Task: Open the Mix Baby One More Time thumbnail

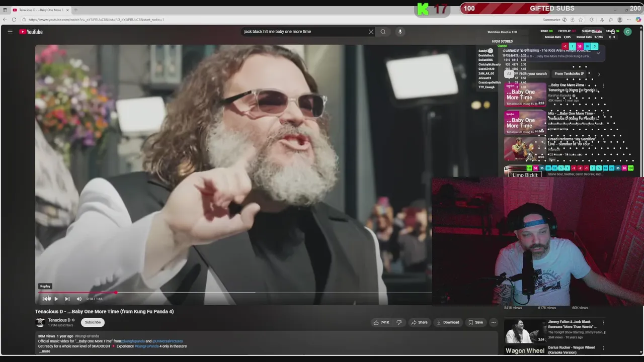Action: [525, 123]
